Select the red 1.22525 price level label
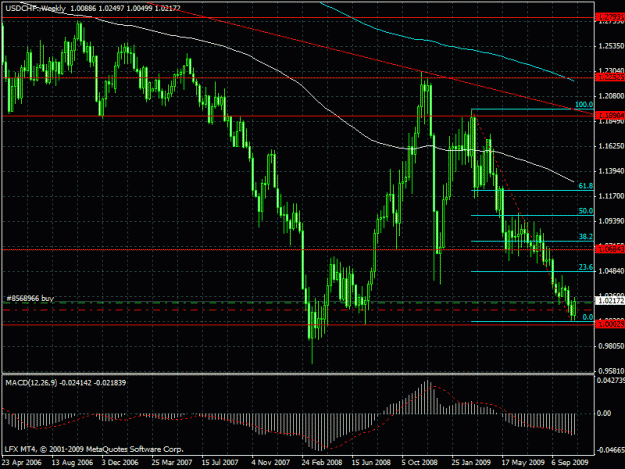Viewport: 625px width, 469px height. click(x=610, y=77)
